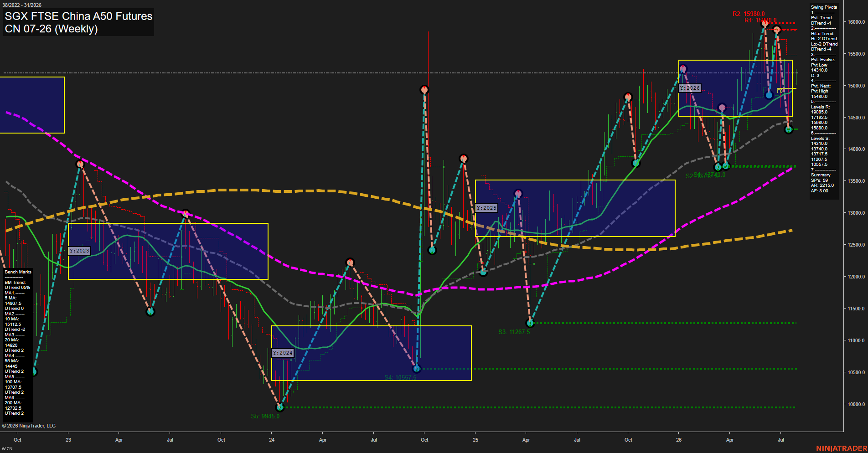This screenshot has height=453, width=868.
Task: Select the S4: 10557.5 support label
Action: [x=400, y=377]
